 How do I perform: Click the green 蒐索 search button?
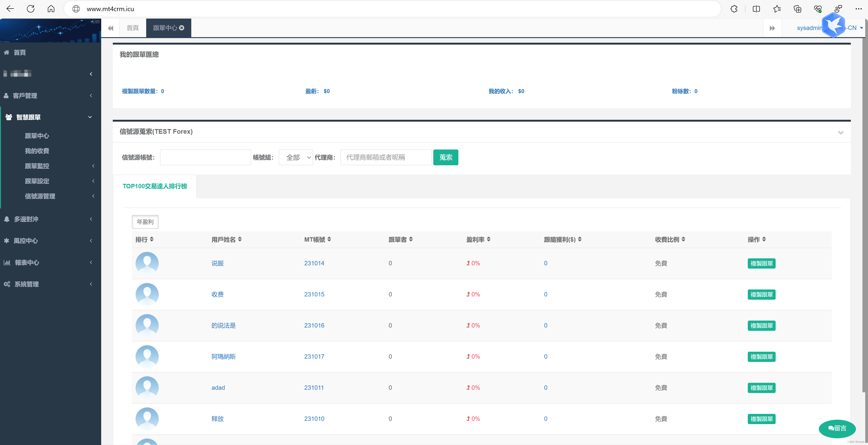[x=445, y=157]
